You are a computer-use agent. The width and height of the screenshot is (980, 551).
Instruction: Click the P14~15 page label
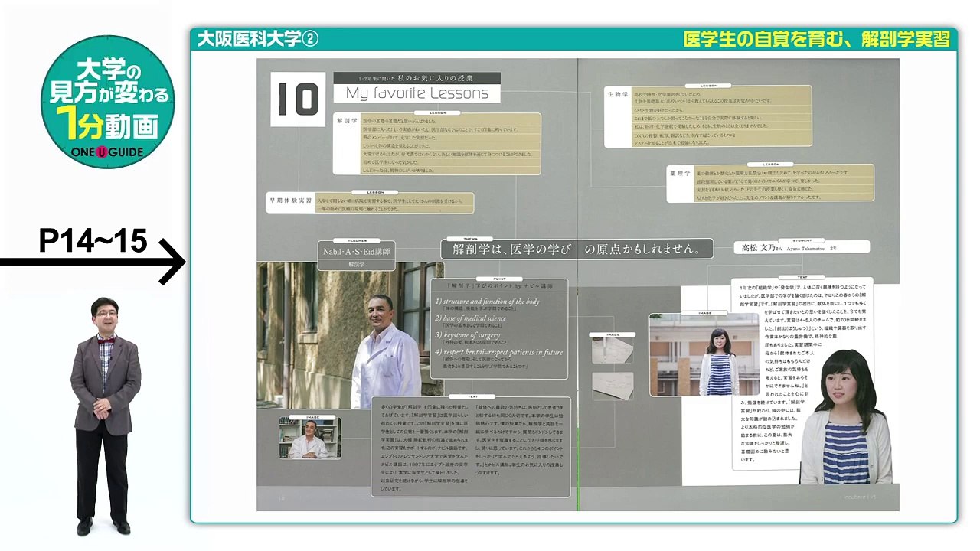[x=93, y=242]
